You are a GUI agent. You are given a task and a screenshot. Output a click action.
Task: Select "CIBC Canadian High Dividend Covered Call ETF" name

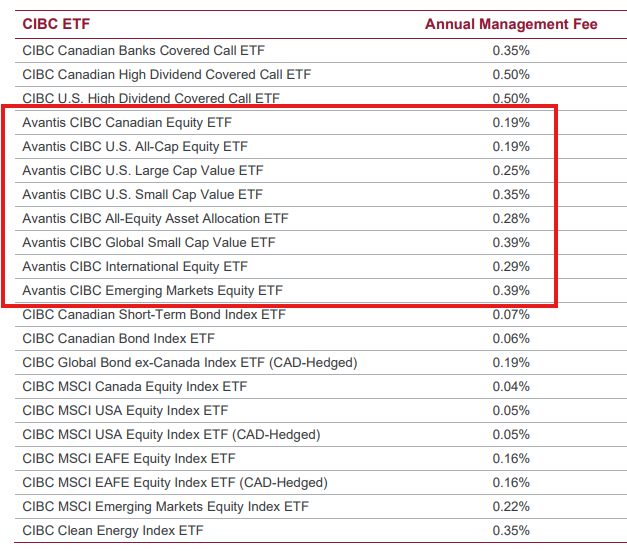coord(167,75)
